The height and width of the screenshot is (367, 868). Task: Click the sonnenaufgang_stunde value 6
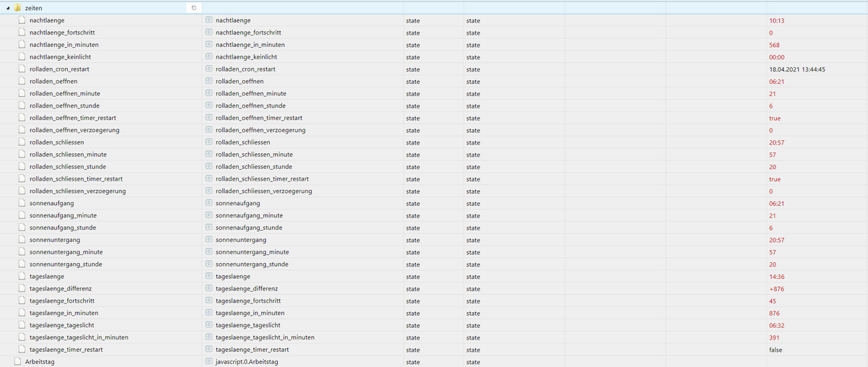[x=771, y=228]
